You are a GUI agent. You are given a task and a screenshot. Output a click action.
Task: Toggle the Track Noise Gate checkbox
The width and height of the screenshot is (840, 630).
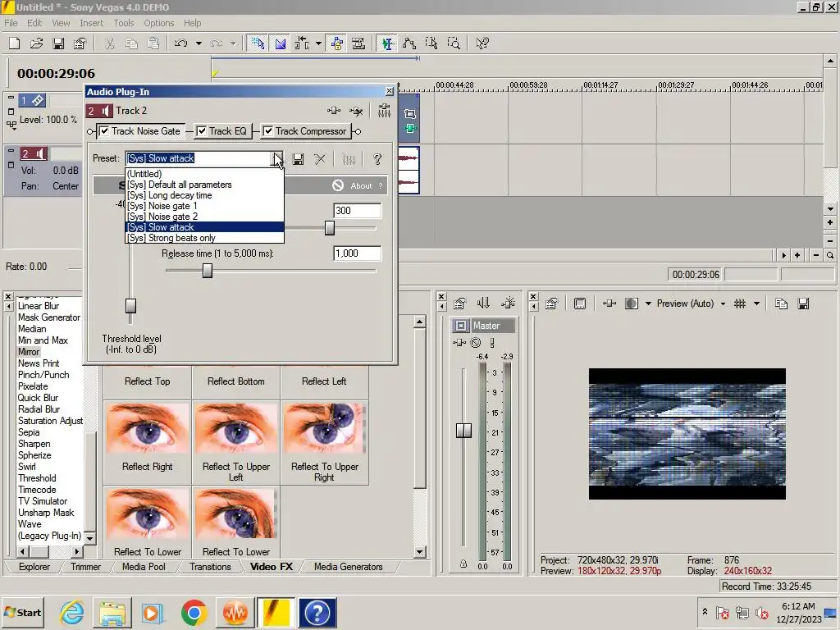coord(104,130)
